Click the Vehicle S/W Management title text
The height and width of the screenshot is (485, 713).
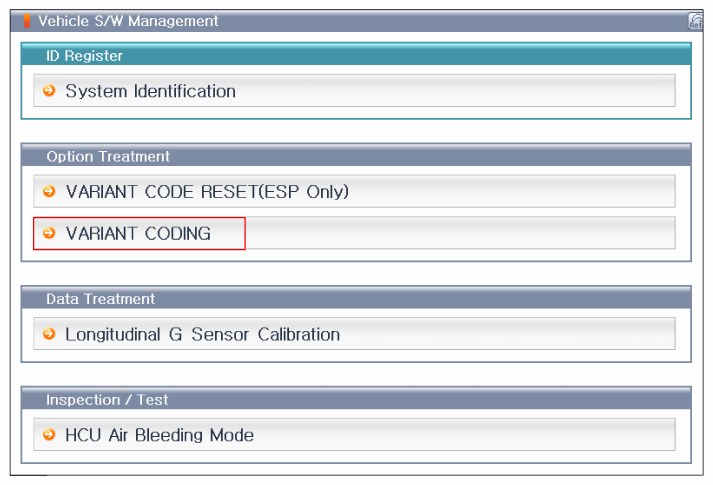[x=128, y=21]
